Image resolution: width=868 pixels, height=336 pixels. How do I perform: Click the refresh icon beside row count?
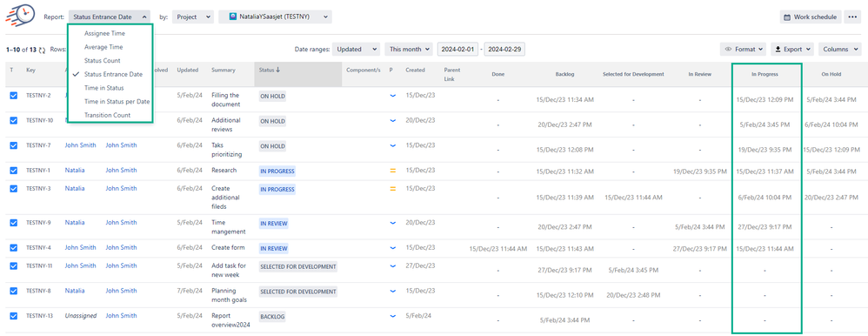[x=42, y=50]
